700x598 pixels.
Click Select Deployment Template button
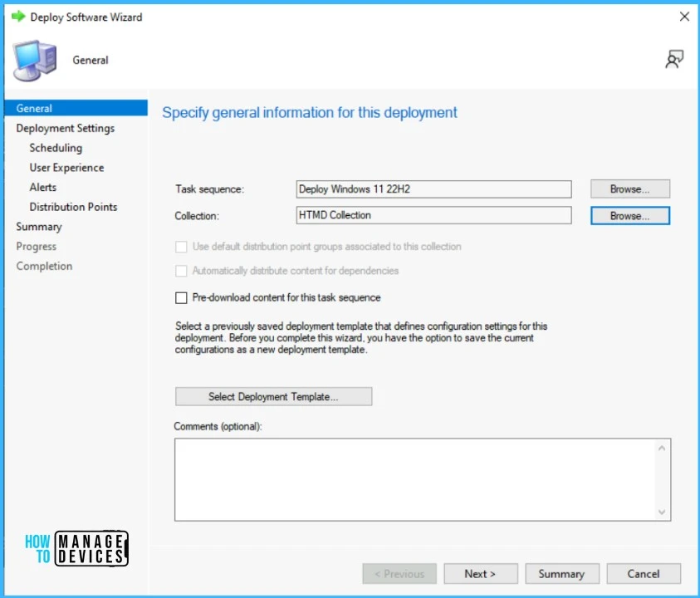tap(273, 396)
